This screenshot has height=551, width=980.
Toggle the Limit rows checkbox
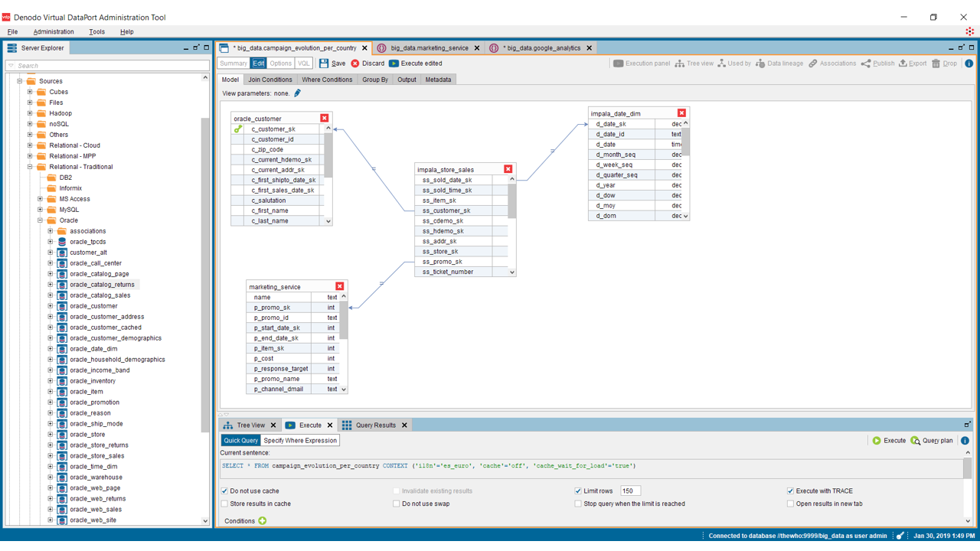click(x=578, y=491)
